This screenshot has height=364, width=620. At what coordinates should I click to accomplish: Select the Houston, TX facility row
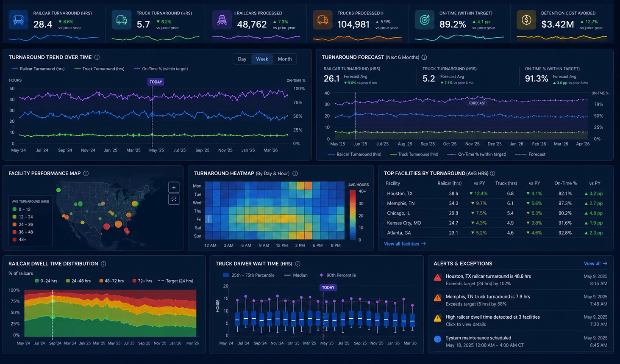coord(495,193)
